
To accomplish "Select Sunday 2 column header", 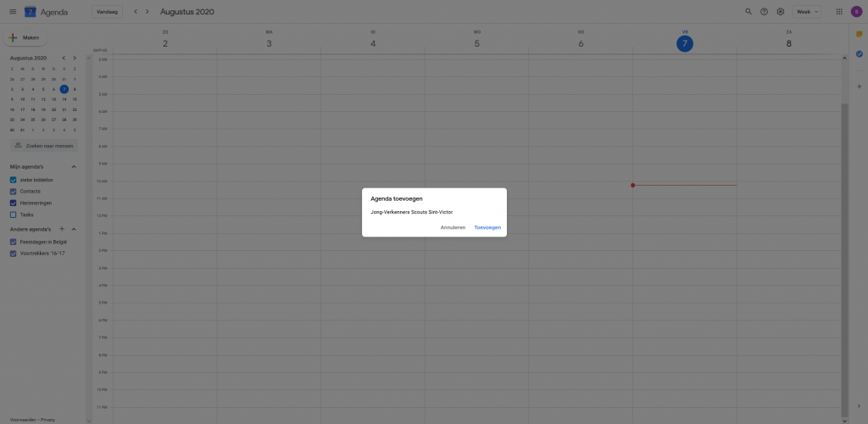I will [165, 40].
